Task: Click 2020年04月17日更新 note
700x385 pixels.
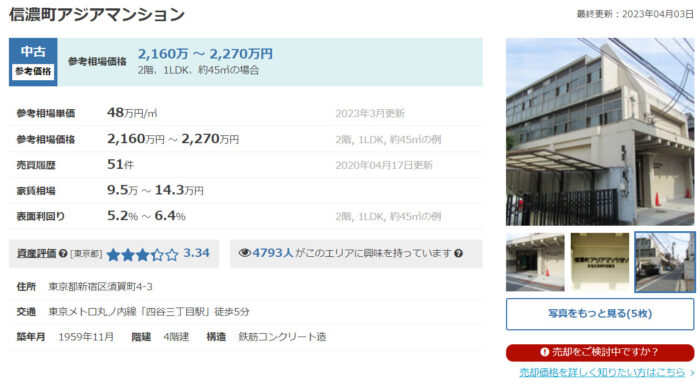Action: 384,165
